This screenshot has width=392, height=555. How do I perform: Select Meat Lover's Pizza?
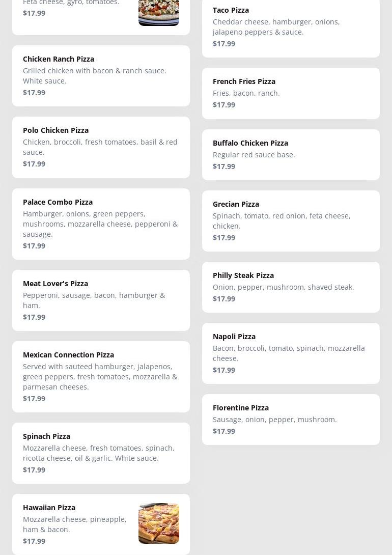click(101, 300)
